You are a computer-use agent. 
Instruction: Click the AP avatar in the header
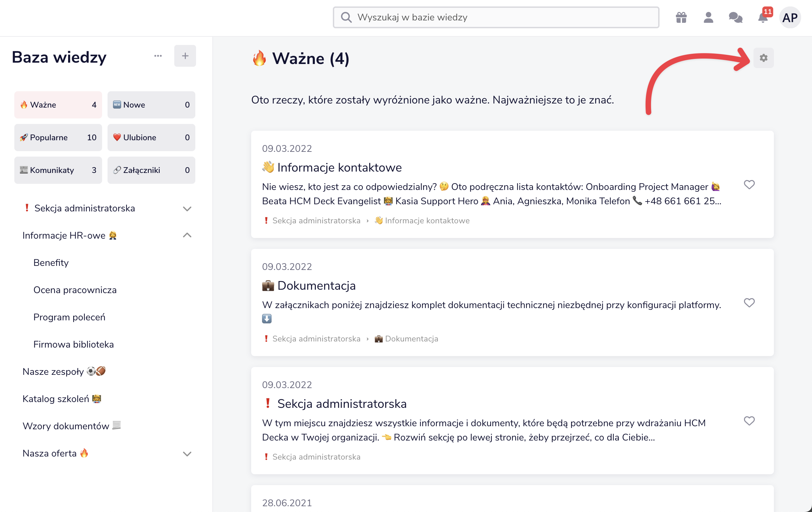coord(790,17)
